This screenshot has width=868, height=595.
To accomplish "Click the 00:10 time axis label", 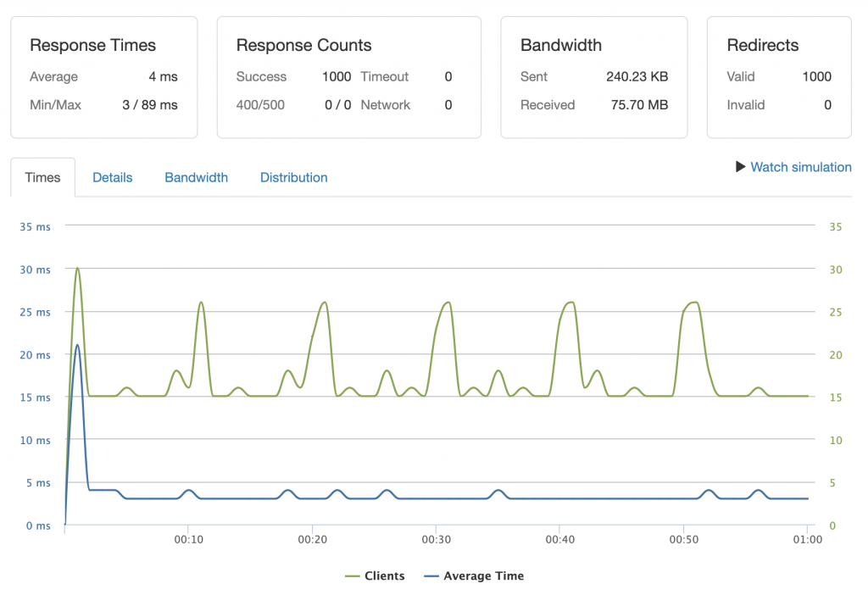I will (189, 540).
